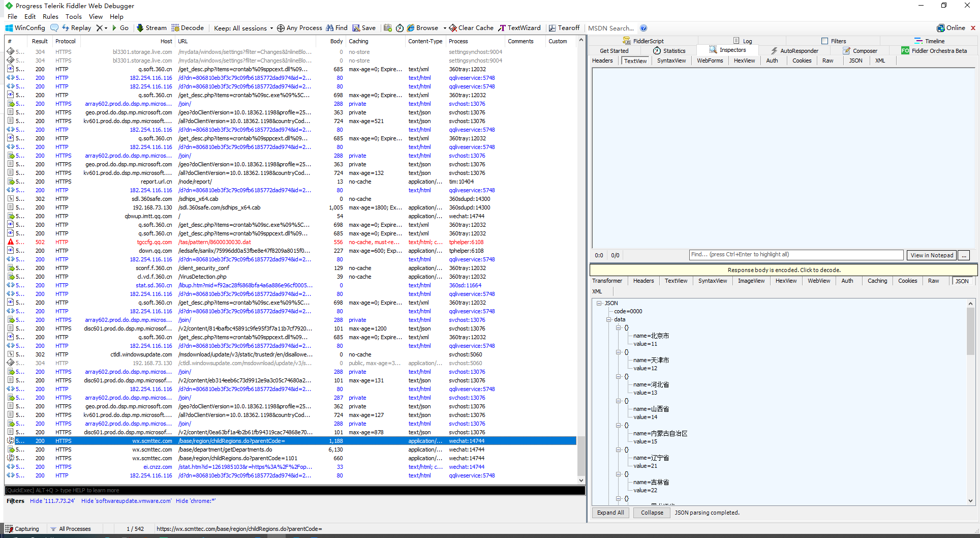Click the Collapse button
This screenshot has height=538, width=980.
pyautogui.click(x=652, y=513)
